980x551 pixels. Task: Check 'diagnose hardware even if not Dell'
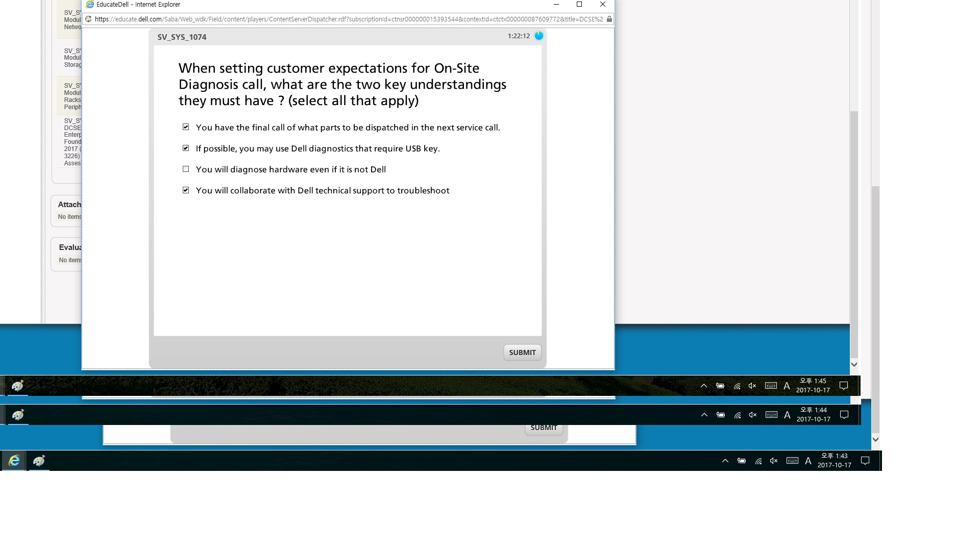pos(186,169)
